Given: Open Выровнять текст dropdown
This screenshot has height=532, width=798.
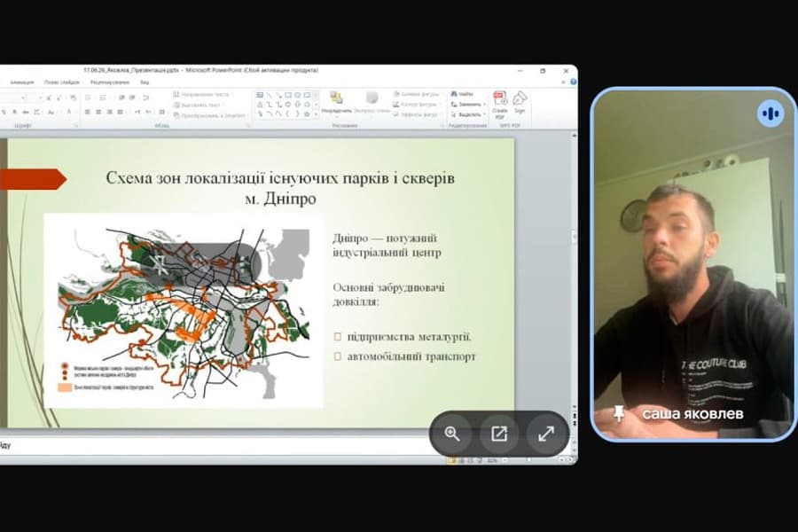Looking at the screenshot, I should click(200, 105).
